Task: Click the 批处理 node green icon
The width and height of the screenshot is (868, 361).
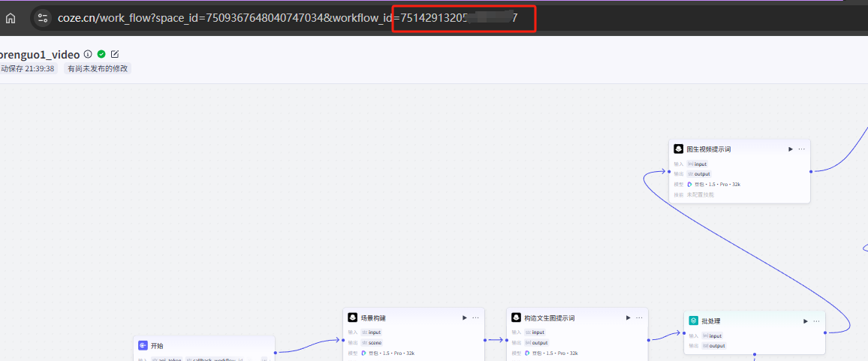Action: point(695,321)
